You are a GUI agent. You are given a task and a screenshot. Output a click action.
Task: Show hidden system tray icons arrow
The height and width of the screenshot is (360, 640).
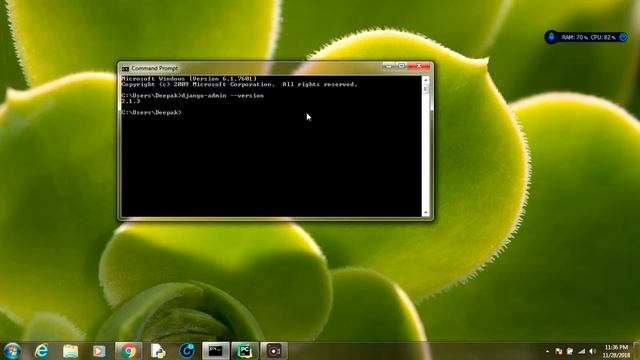coord(547,351)
